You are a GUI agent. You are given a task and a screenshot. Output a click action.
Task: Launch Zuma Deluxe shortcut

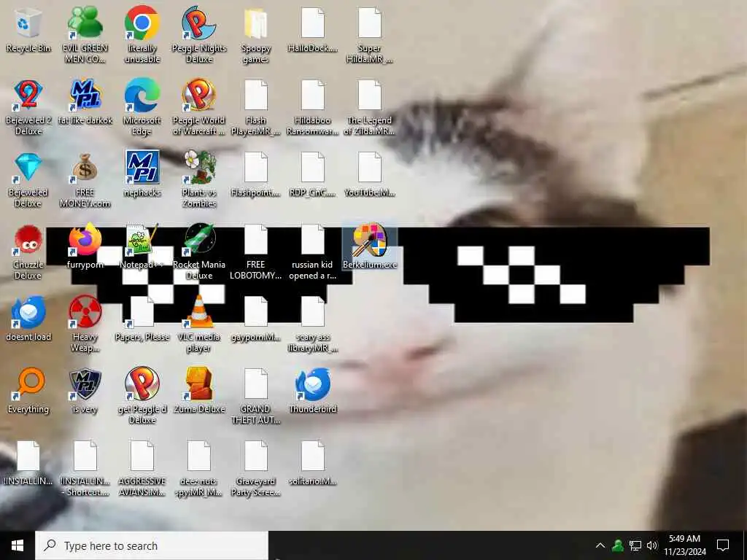pos(199,392)
